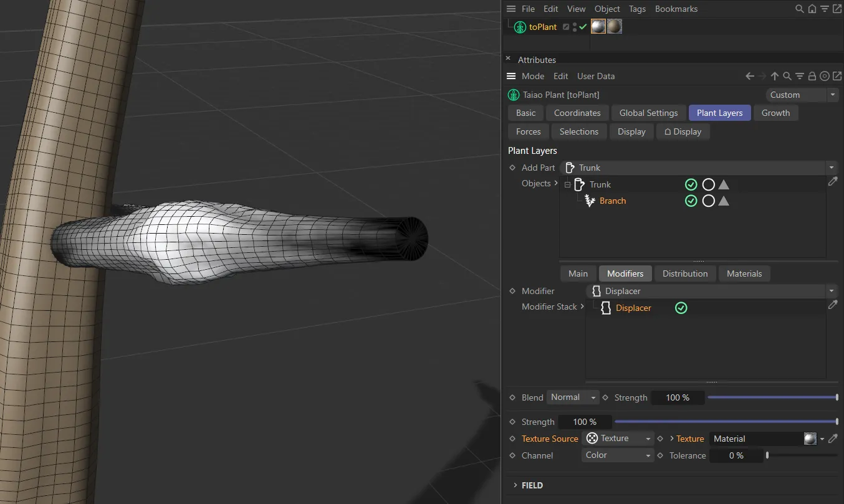Switch to the Materials tab in modifiers section

[x=744, y=273]
